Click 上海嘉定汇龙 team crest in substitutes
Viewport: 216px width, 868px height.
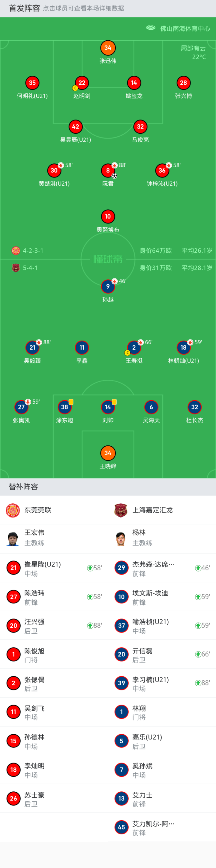[121, 510]
